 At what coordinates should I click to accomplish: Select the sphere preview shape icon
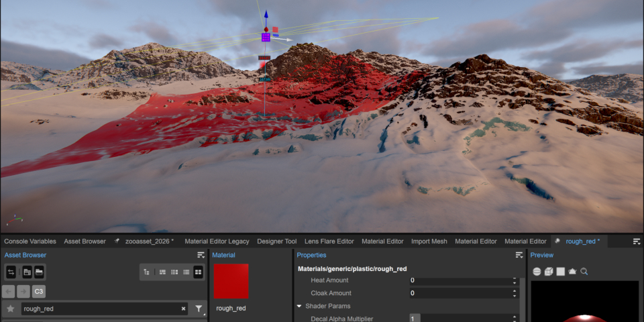537,272
